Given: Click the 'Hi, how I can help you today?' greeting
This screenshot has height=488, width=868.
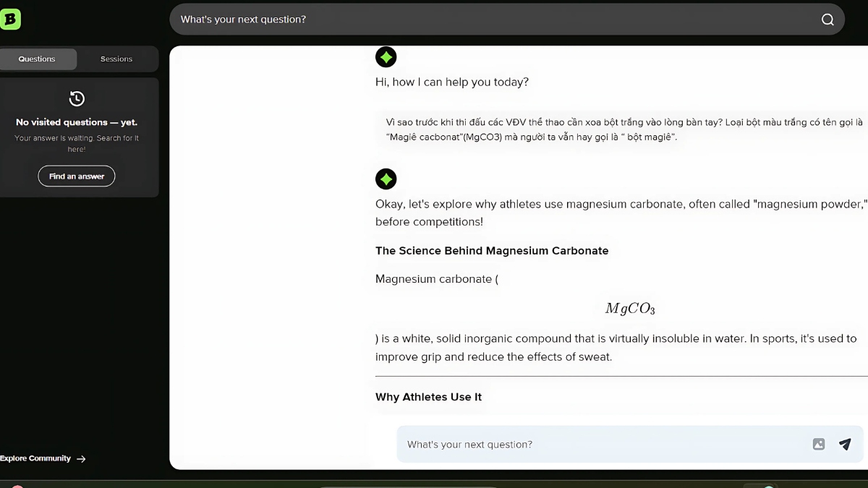Looking at the screenshot, I should pyautogui.click(x=452, y=82).
